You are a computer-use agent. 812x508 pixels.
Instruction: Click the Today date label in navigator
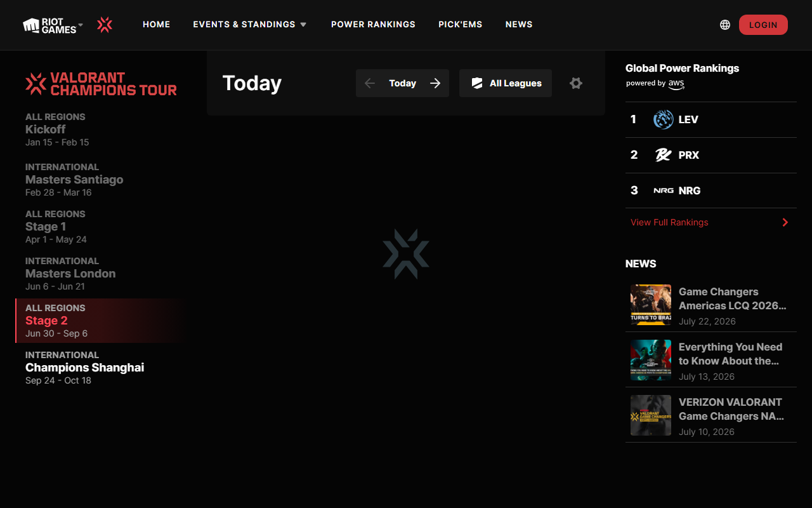pyautogui.click(x=403, y=83)
